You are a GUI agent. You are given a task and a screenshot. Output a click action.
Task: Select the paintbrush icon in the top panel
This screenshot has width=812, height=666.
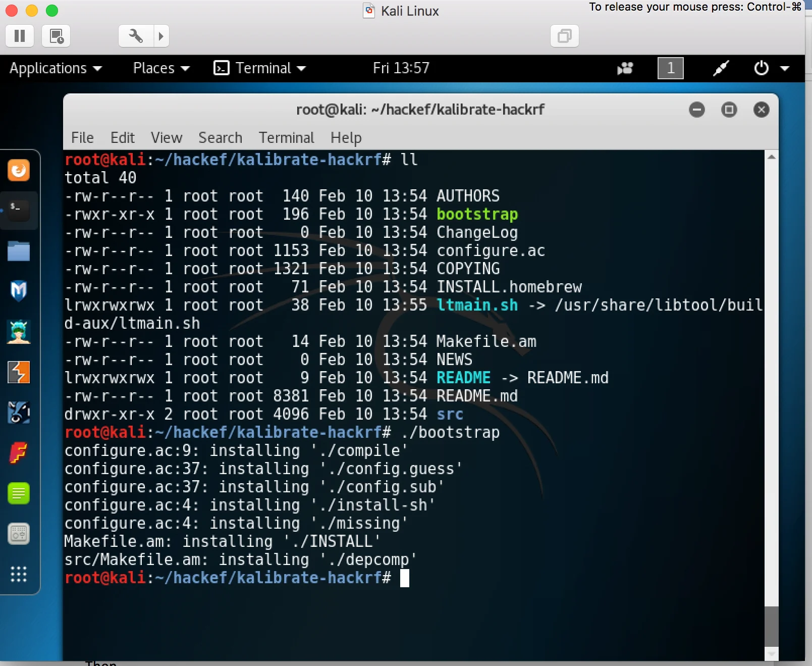click(x=721, y=68)
